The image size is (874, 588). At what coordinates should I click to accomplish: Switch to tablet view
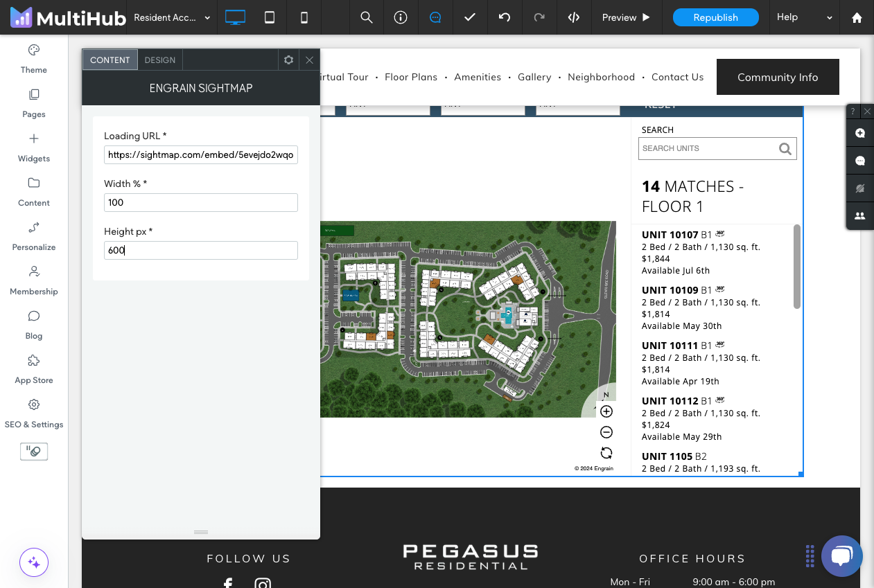click(270, 17)
